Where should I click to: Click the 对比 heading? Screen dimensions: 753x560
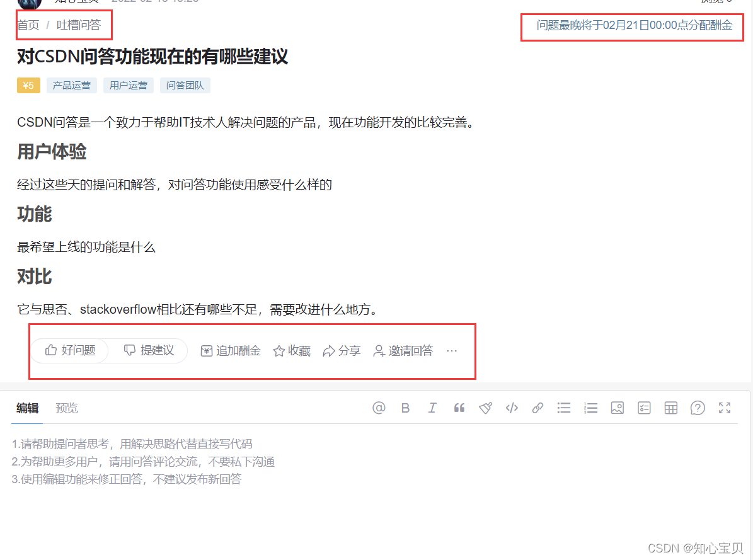35,277
